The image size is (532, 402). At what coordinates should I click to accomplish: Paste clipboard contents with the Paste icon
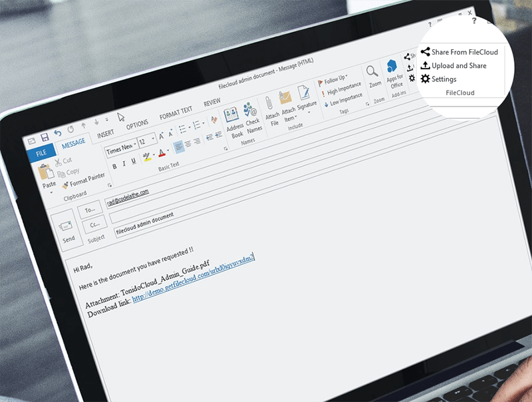click(x=45, y=172)
